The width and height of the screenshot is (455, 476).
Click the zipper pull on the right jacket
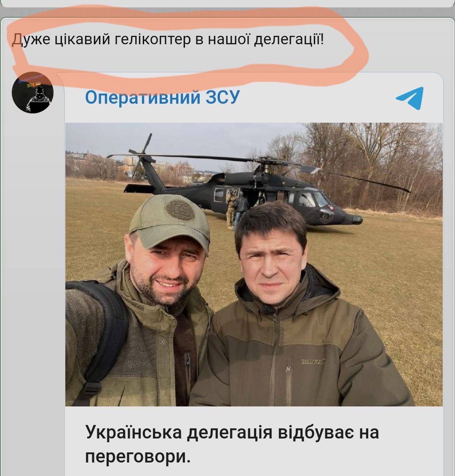288,369
